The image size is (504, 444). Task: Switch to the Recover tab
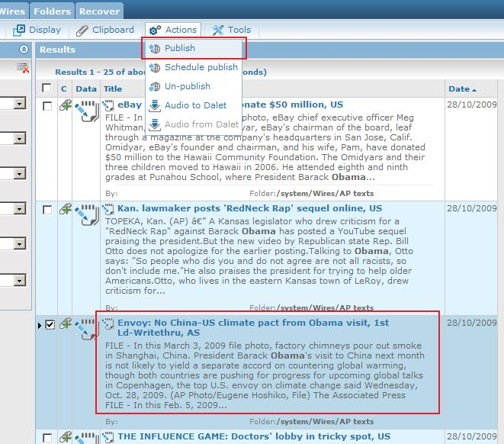[99, 11]
